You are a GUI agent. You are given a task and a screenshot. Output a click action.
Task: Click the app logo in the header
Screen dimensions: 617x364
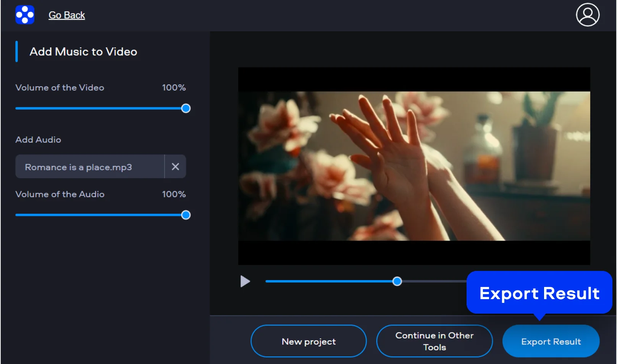point(25,15)
